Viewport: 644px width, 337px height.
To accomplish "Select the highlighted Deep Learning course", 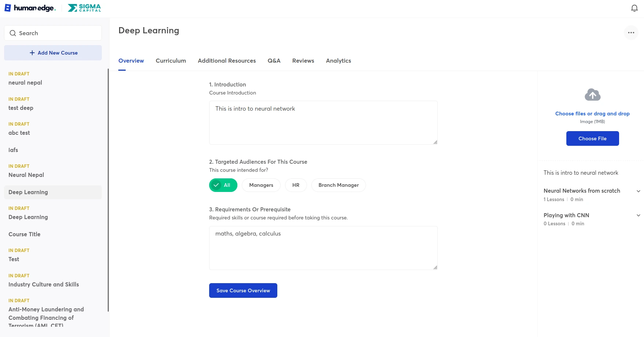I will coord(53,192).
